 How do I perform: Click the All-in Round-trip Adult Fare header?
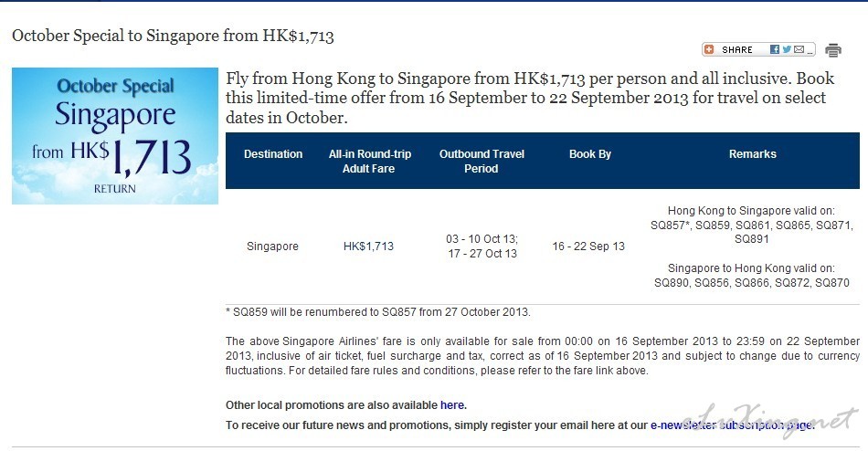369,161
